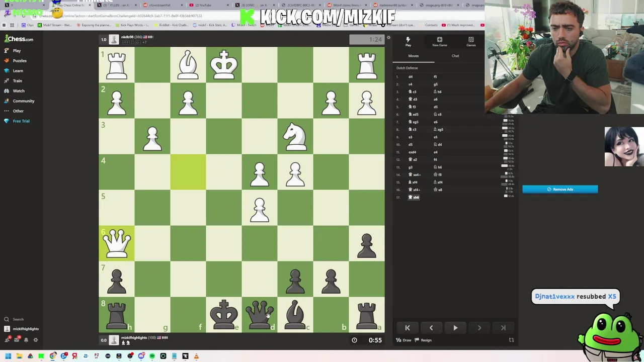
Task: Offer a Draw
Action: point(404,340)
